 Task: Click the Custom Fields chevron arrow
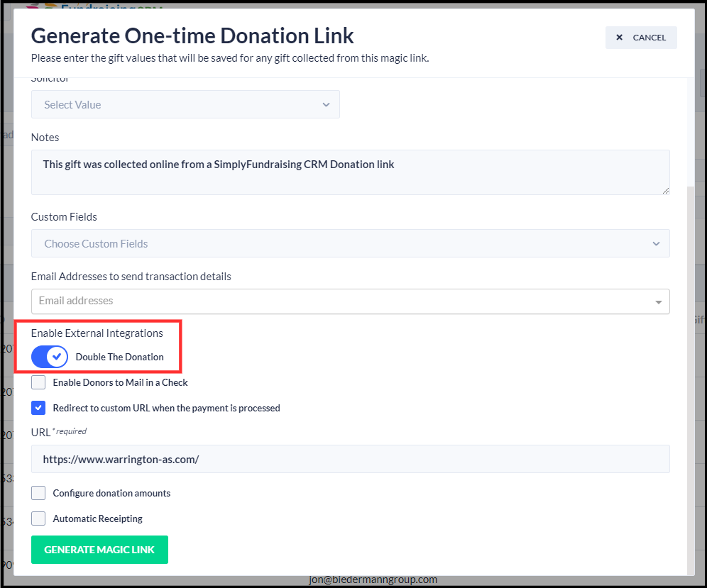[655, 244]
